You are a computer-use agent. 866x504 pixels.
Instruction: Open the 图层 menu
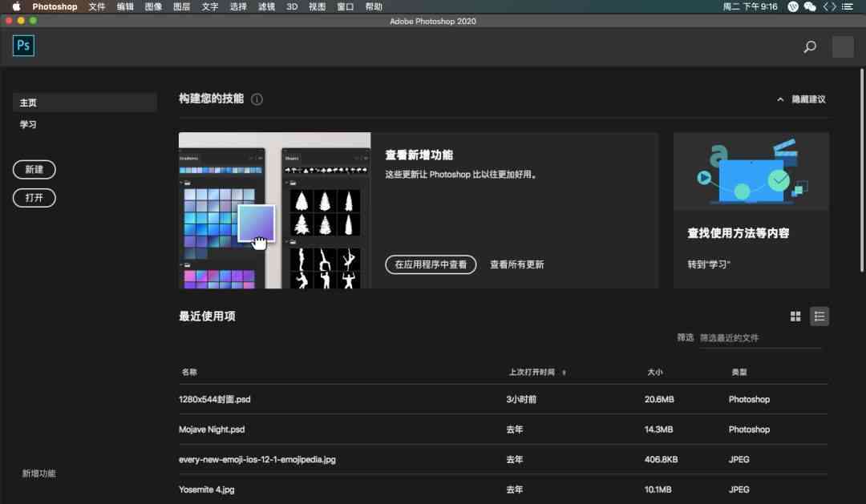point(181,6)
